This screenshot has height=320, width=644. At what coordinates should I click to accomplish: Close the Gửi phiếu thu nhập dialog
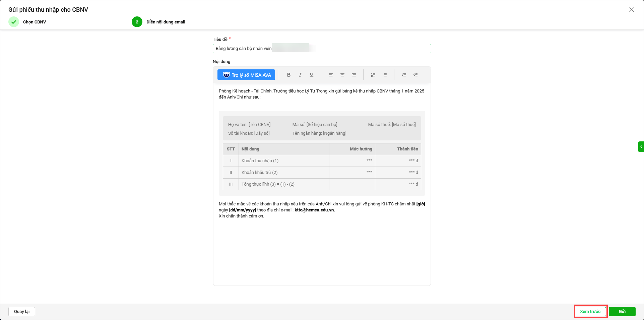pos(631,10)
